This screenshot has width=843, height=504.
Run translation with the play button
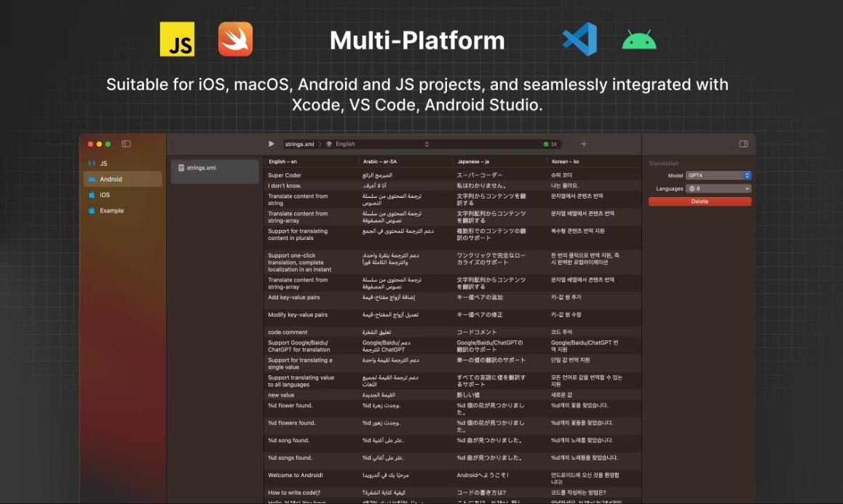coord(271,144)
